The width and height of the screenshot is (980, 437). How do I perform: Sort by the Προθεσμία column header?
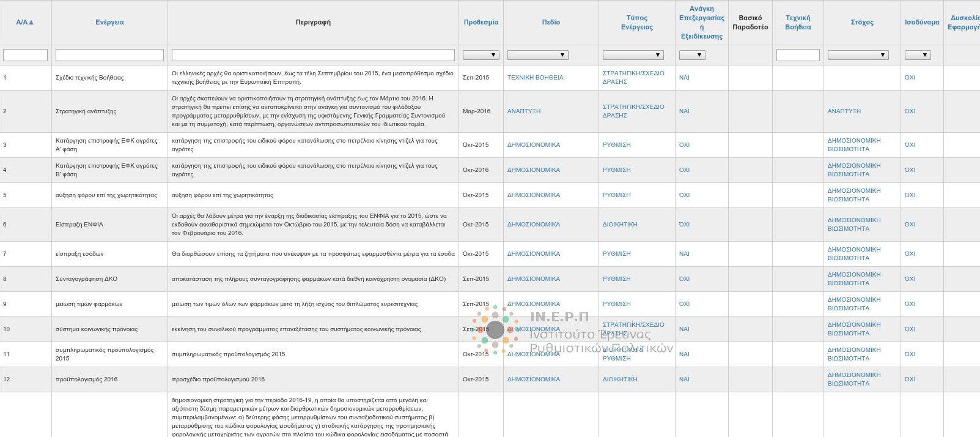(x=481, y=22)
